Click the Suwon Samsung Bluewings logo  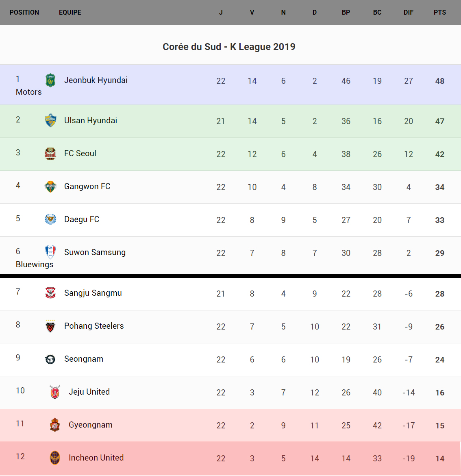click(x=50, y=252)
